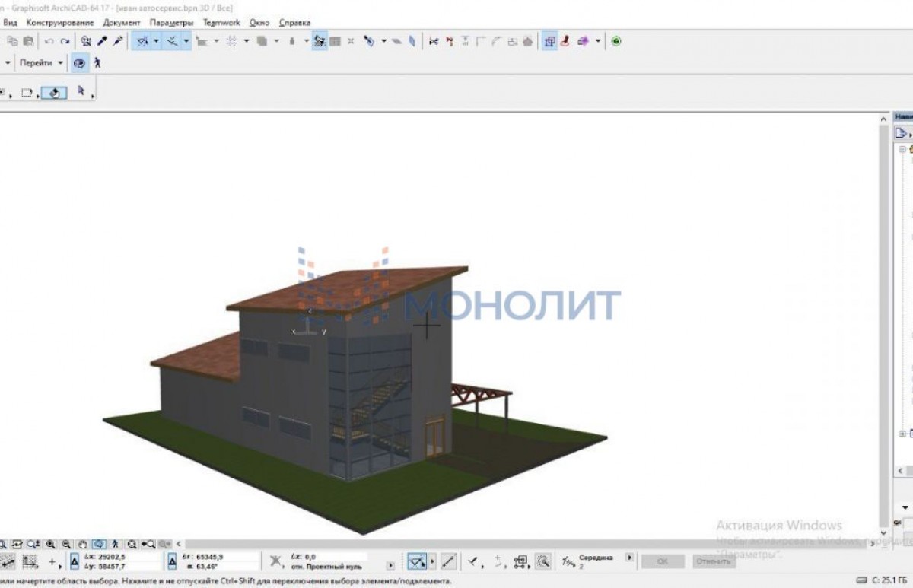Click the red adjust icon

click(x=449, y=41)
